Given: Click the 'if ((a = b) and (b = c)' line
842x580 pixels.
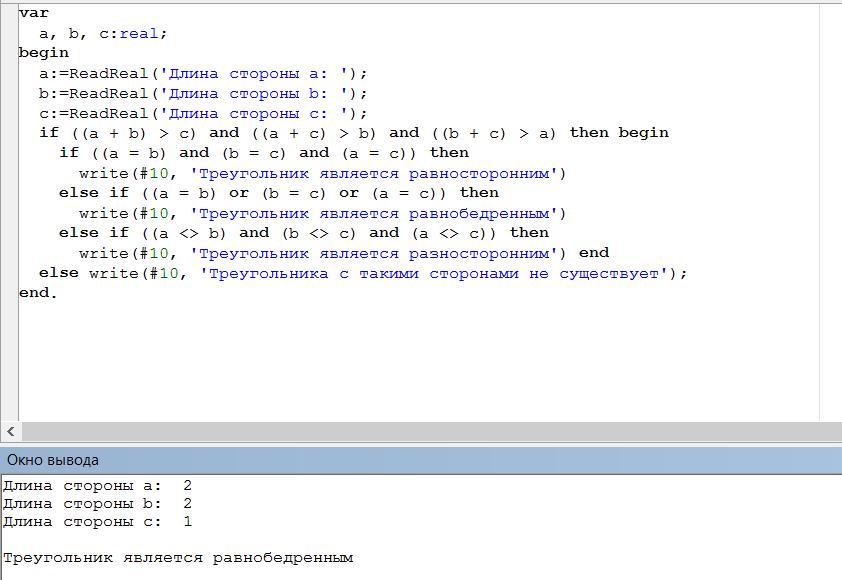Looking at the screenshot, I should coord(264,153).
